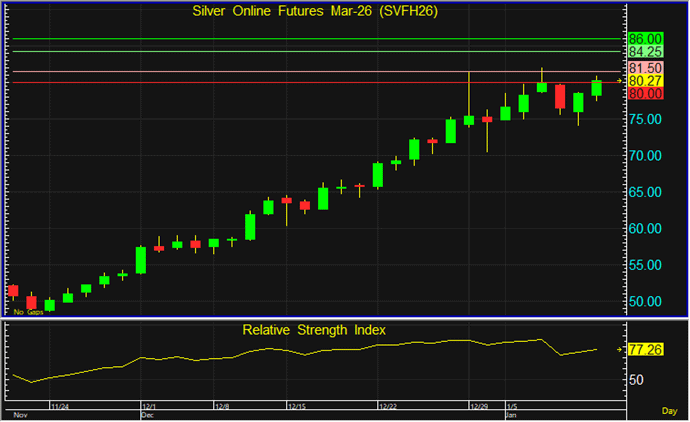Click the green 86.00 price level label

(x=647, y=38)
